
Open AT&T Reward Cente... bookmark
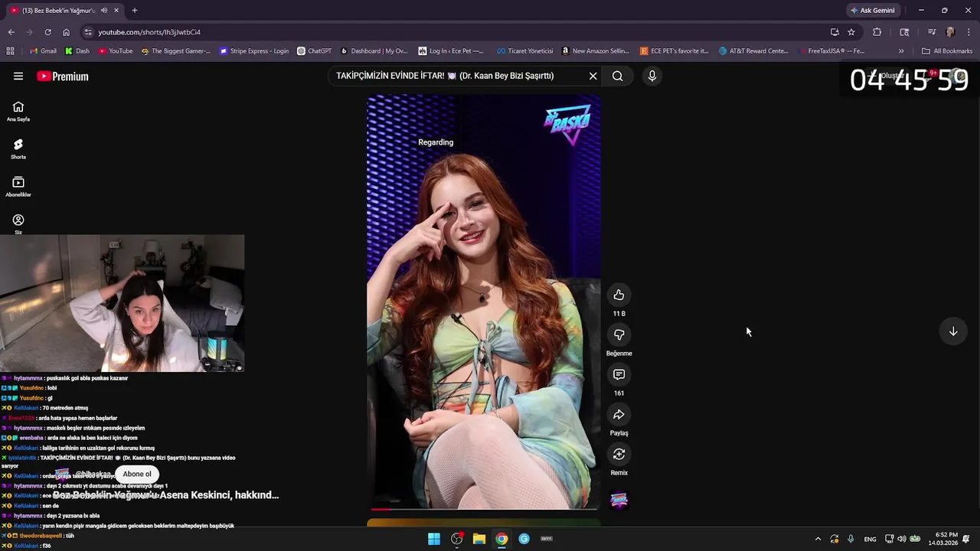(x=754, y=51)
